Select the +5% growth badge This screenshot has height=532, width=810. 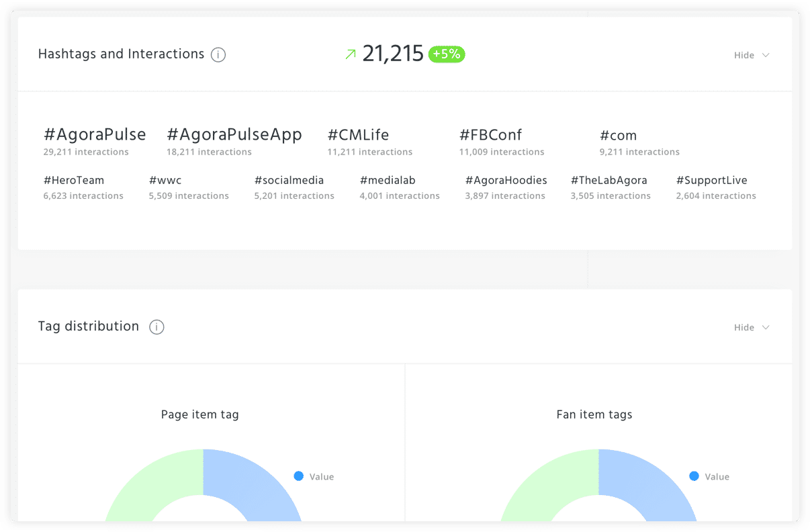pyautogui.click(x=447, y=54)
